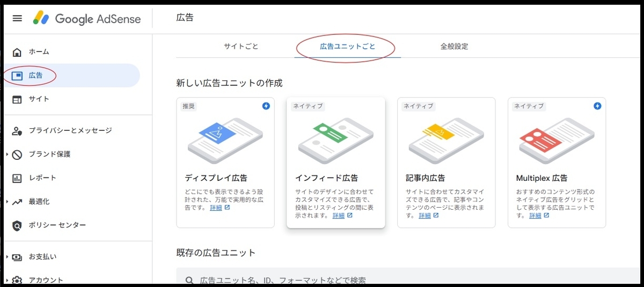Click the インフィード広告 phone illustration
644x287 pixels.
(x=336, y=141)
